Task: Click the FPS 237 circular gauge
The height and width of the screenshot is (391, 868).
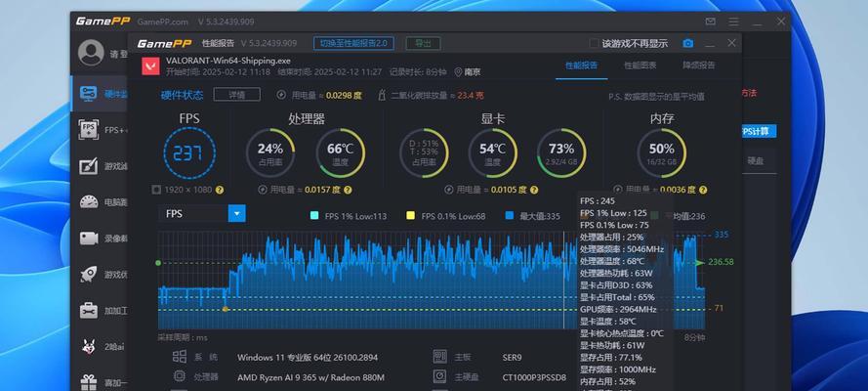Action: pyautogui.click(x=189, y=152)
